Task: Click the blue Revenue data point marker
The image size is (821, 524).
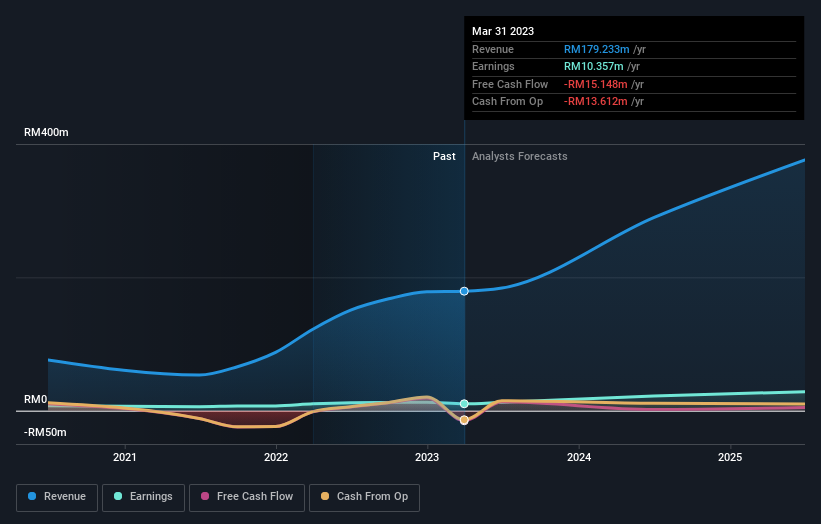Action: click(464, 291)
